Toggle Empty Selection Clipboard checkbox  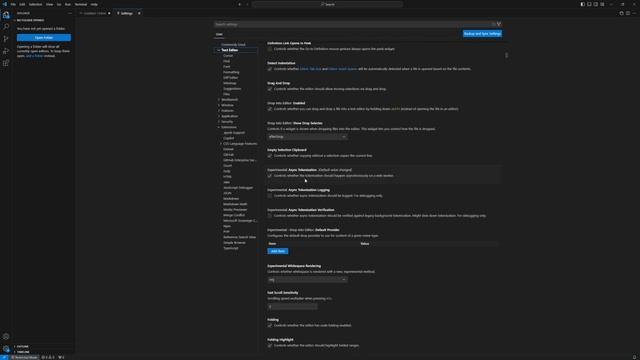270,156
